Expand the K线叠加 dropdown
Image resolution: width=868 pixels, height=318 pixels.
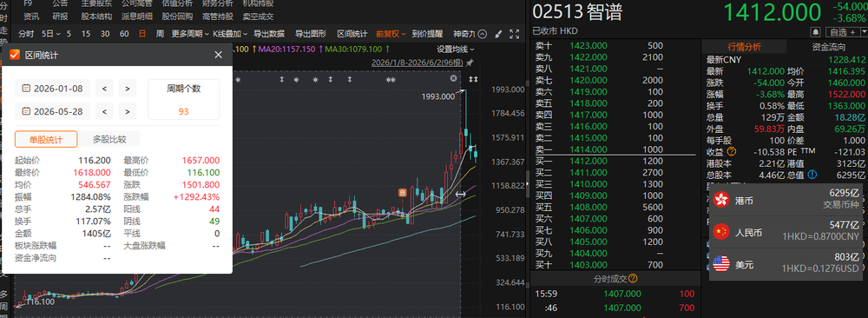tap(230, 34)
